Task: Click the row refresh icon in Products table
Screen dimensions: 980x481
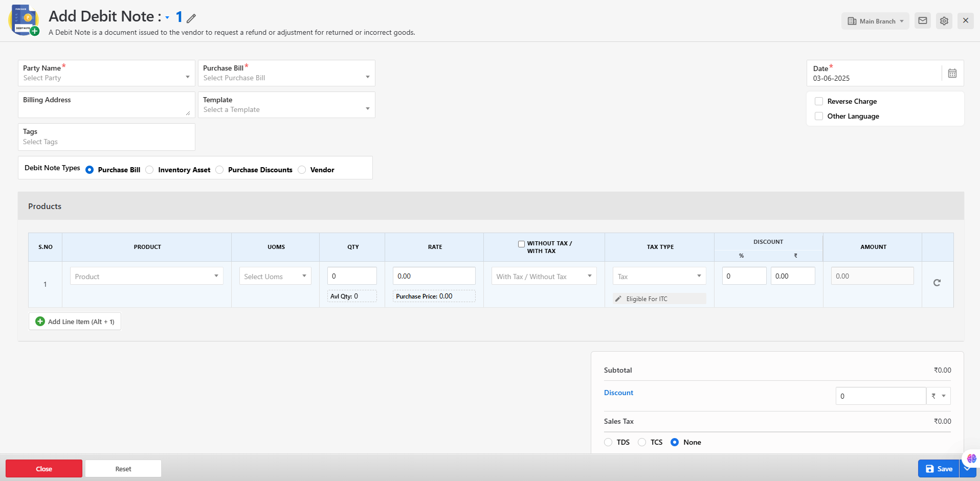Action: pos(937,283)
